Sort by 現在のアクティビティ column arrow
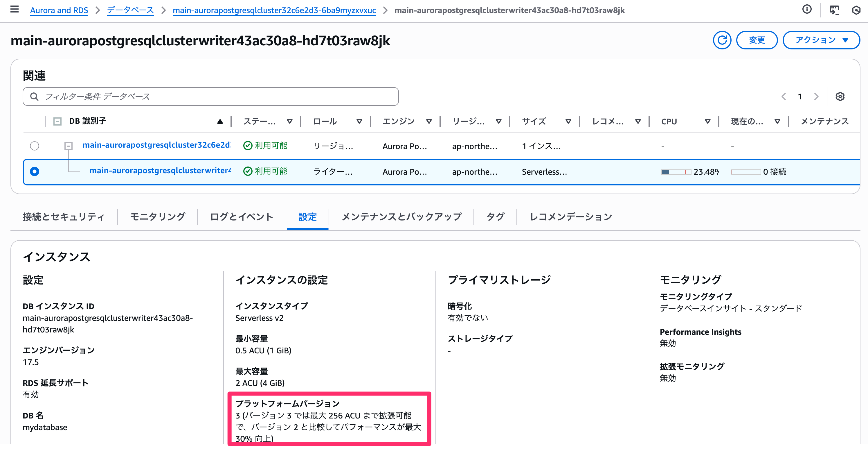The width and height of the screenshot is (868, 458). click(777, 121)
